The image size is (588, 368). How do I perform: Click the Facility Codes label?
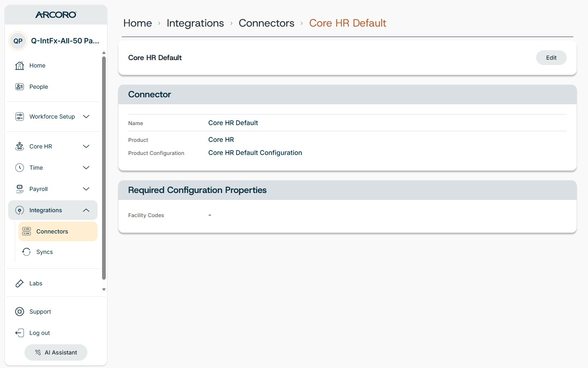click(x=146, y=215)
